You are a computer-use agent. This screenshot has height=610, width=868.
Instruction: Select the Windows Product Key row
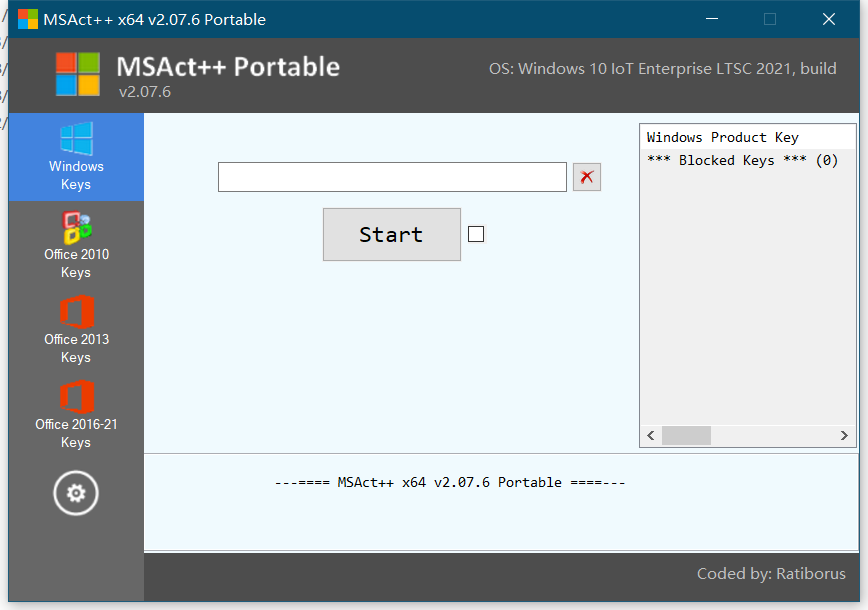point(747,137)
